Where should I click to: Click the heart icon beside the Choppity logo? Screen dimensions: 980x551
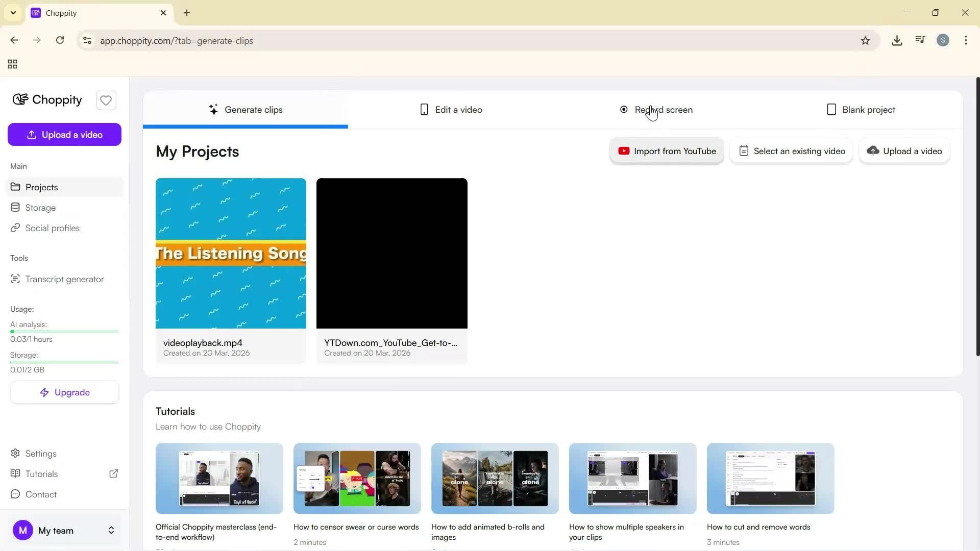(106, 100)
